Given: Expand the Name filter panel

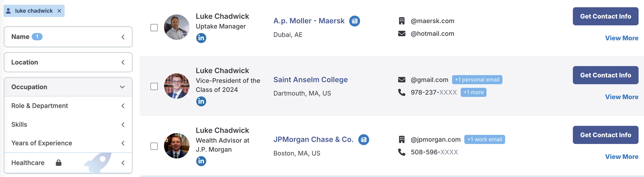Looking at the screenshot, I should [68, 37].
